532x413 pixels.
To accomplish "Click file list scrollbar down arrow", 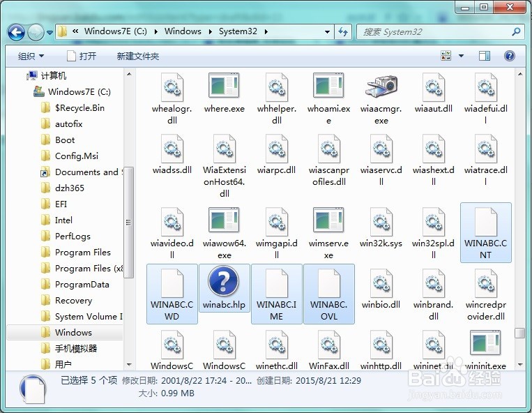I will [x=520, y=365].
